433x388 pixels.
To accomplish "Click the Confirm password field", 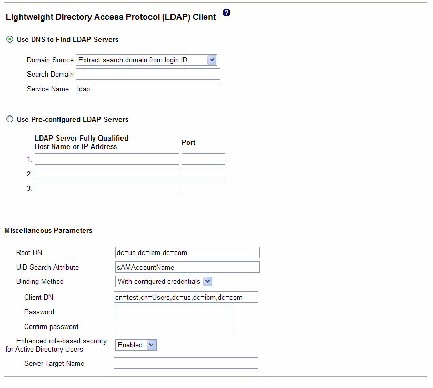I will click(x=174, y=326).
